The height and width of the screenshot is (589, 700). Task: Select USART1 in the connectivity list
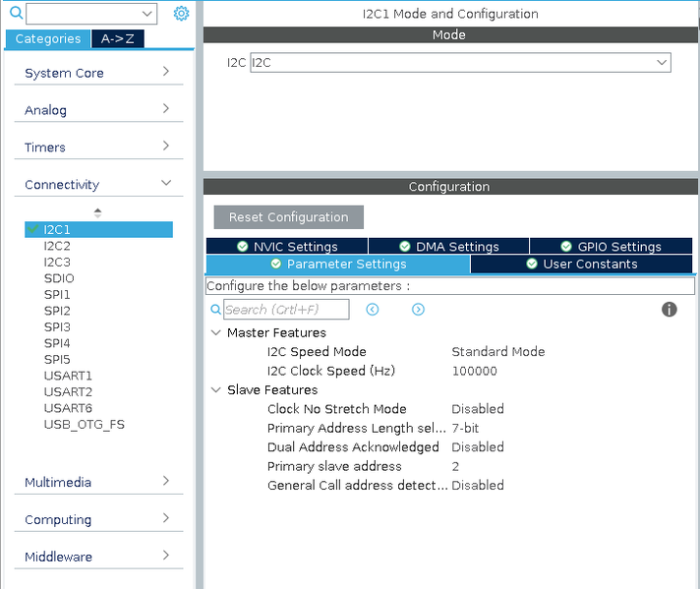click(68, 376)
